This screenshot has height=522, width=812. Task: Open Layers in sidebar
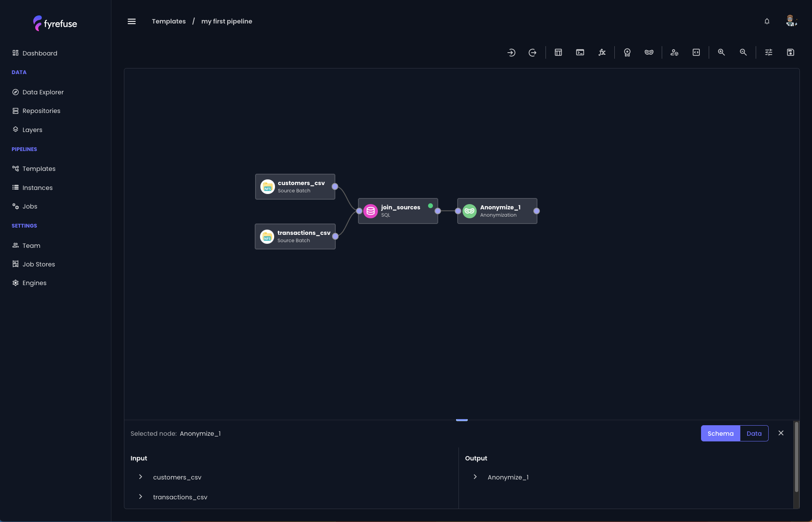[27, 130]
